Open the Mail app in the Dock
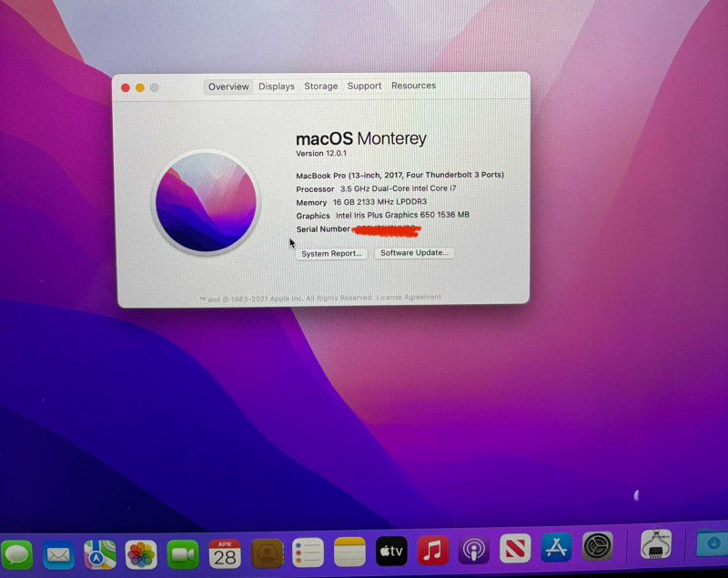 [x=58, y=554]
